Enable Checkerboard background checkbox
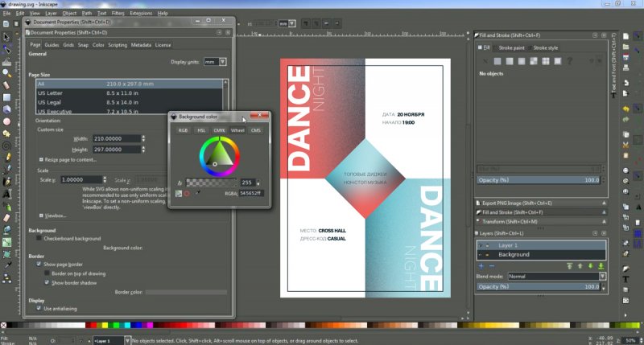This screenshot has width=644, height=345. click(x=38, y=239)
